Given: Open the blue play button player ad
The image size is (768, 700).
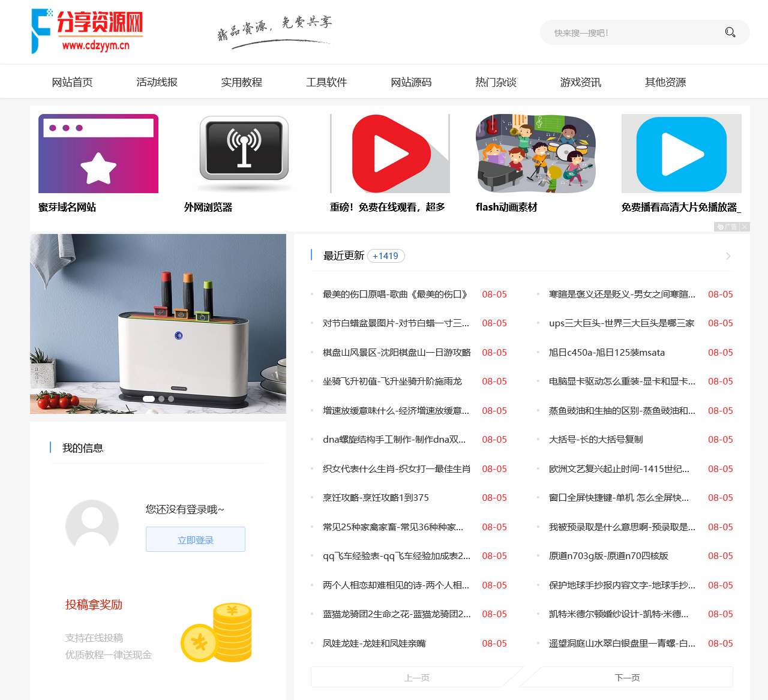Looking at the screenshot, I should coord(682,154).
